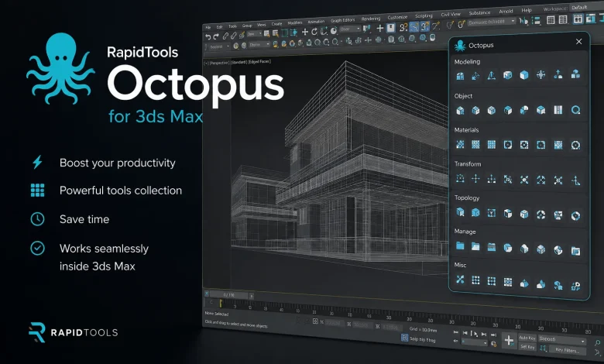Click striped columns icon in Object row

[558, 110]
